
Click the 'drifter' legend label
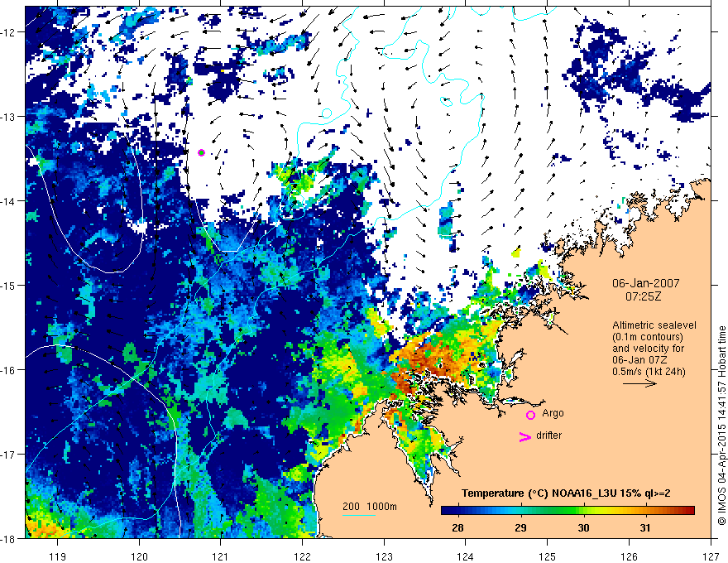[x=548, y=435]
